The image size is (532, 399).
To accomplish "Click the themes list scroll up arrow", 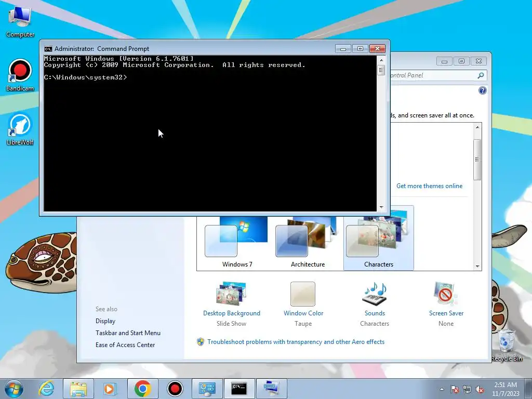I will pyautogui.click(x=477, y=128).
